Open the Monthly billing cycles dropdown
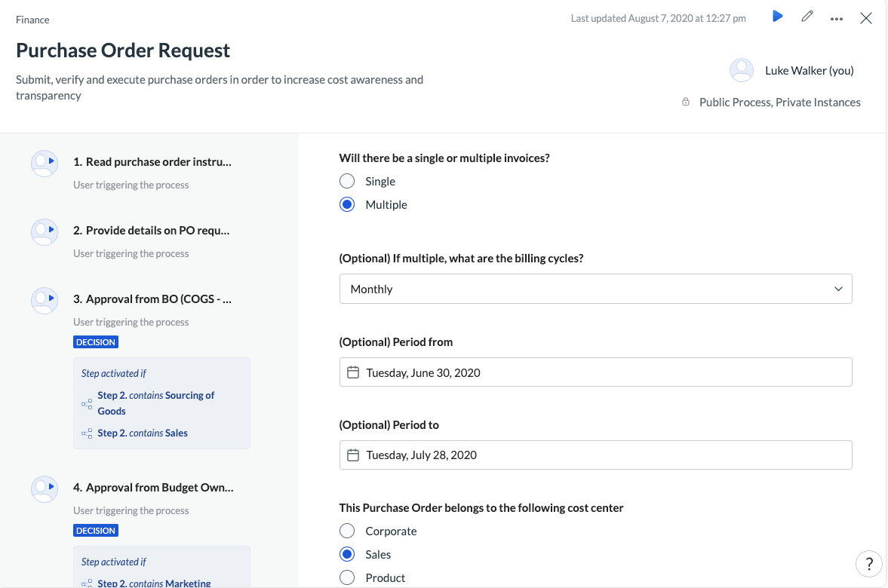The height and width of the screenshot is (588, 888). [596, 289]
